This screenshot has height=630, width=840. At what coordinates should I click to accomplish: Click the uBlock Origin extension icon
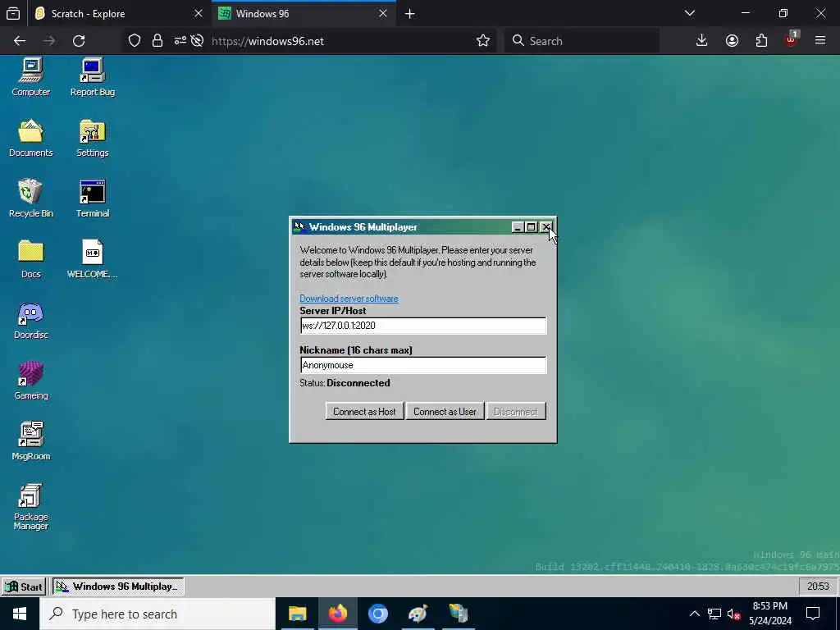click(x=792, y=39)
